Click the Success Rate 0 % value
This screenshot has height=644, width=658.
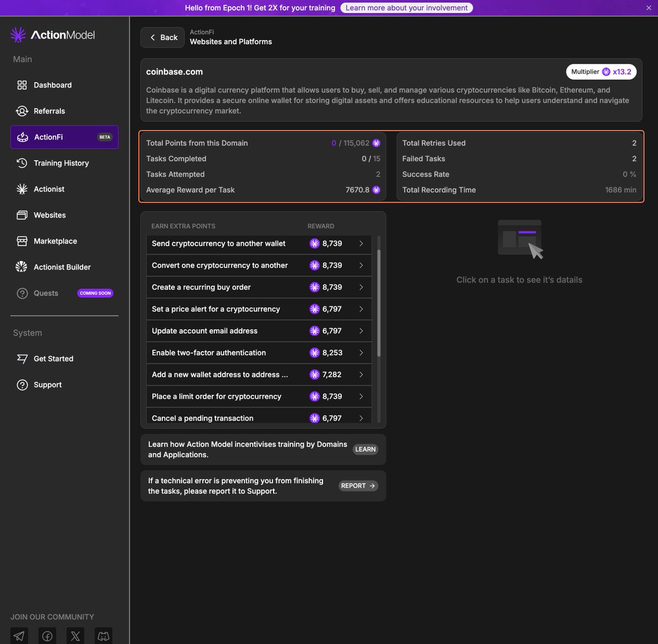point(629,174)
